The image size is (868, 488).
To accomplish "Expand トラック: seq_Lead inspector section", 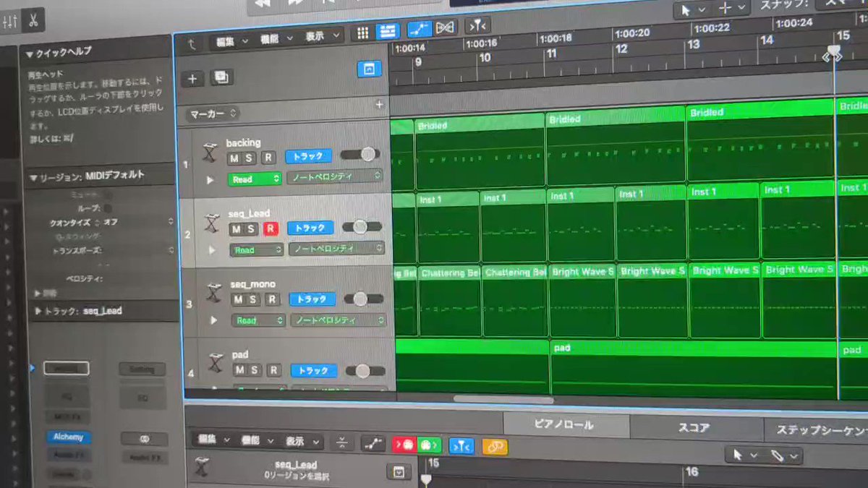I will (x=38, y=312).
